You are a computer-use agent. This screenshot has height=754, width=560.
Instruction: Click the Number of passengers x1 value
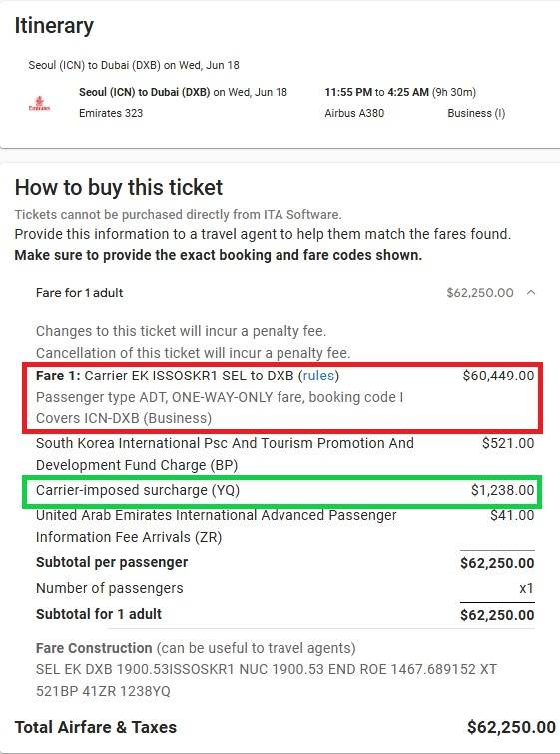[526, 588]
